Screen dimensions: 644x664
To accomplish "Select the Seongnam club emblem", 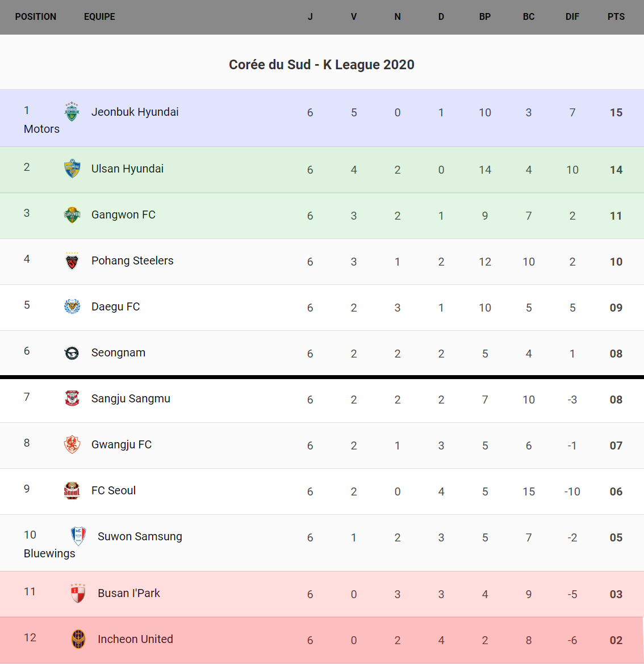I will coord(72,353).
